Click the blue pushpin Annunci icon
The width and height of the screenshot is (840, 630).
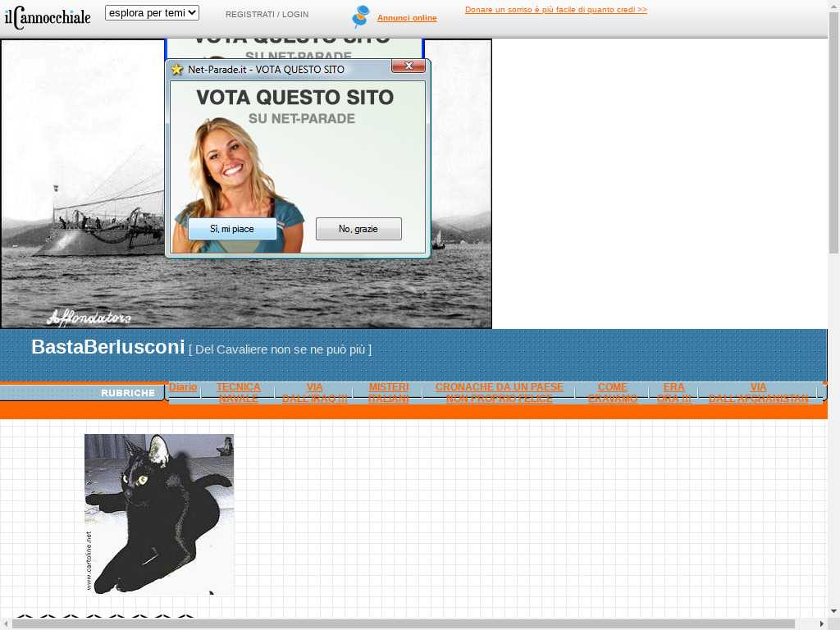point(360,16)
